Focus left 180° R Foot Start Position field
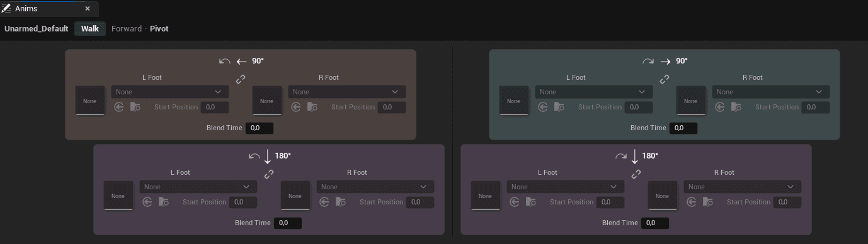The width and height of the screenshot is (868, 244). [420, 202]
